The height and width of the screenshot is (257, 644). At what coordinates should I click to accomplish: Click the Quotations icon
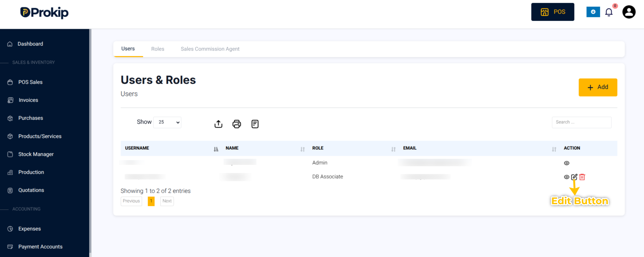point(10,190)
